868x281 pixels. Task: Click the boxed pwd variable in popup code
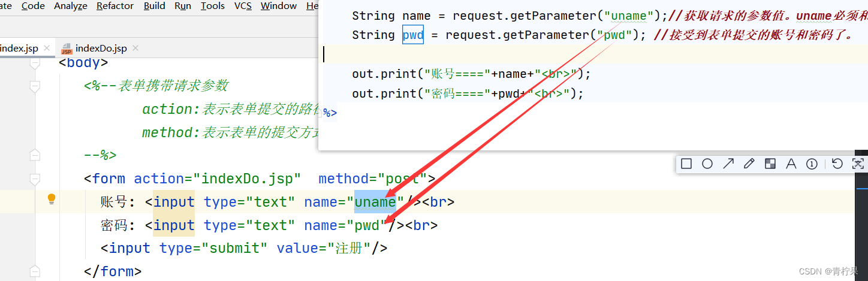[413, 35]
